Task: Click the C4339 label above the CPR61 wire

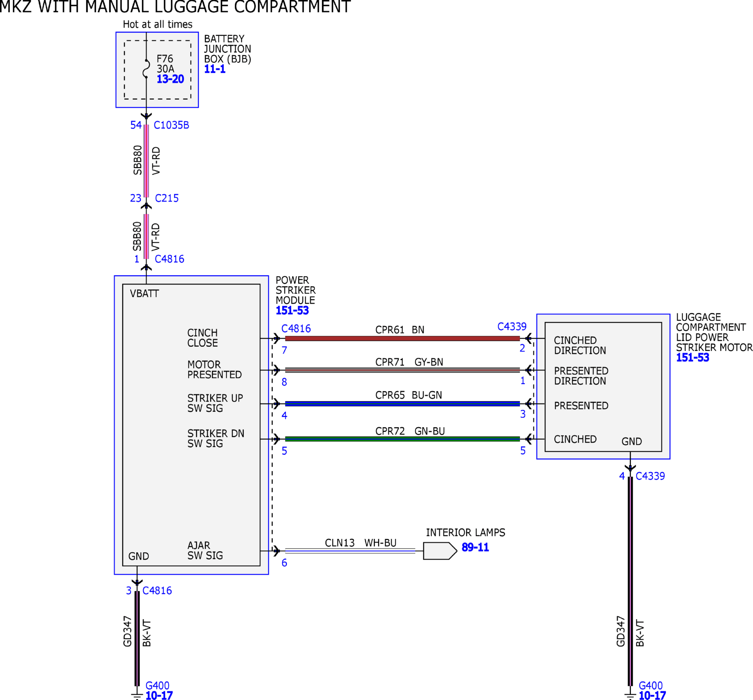Action: coord(512,327)
